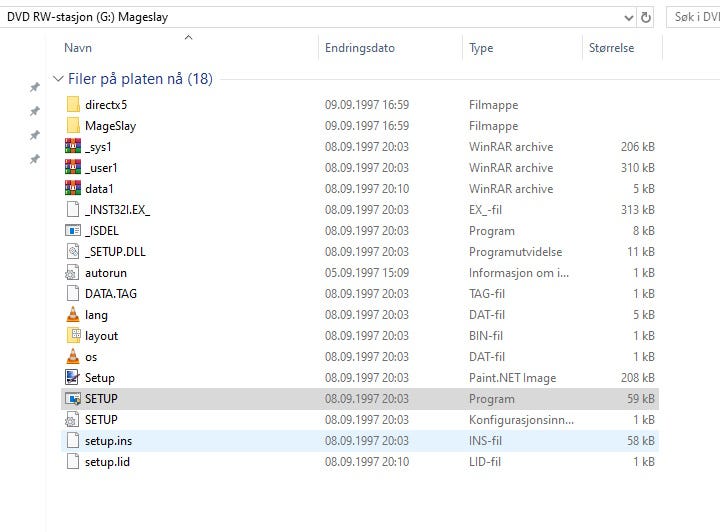720x532 pixels.
Task: Click the 59 kB size of SETUP program
Action: pyautogui.click(x=641, y=398)
